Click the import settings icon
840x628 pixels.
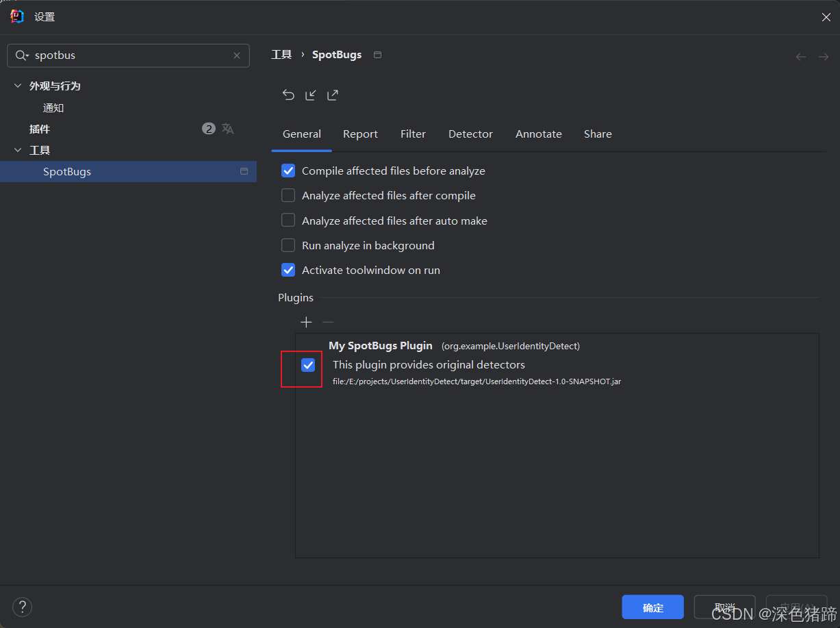click(x=311, y=95)
